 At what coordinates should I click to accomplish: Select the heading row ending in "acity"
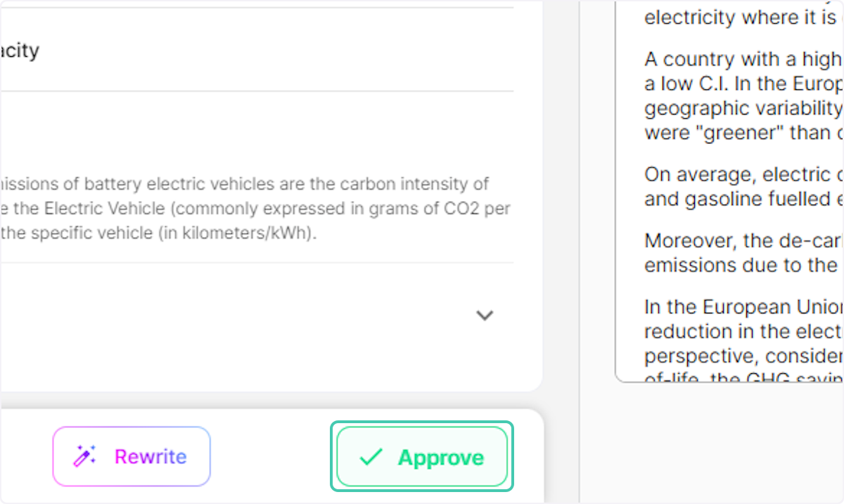point(21,51)
